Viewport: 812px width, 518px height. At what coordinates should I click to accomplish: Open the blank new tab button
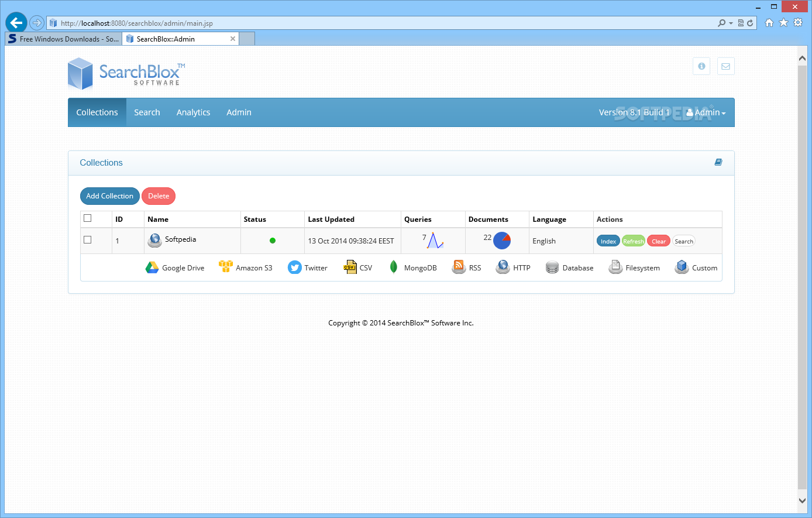tap(247, 39)
